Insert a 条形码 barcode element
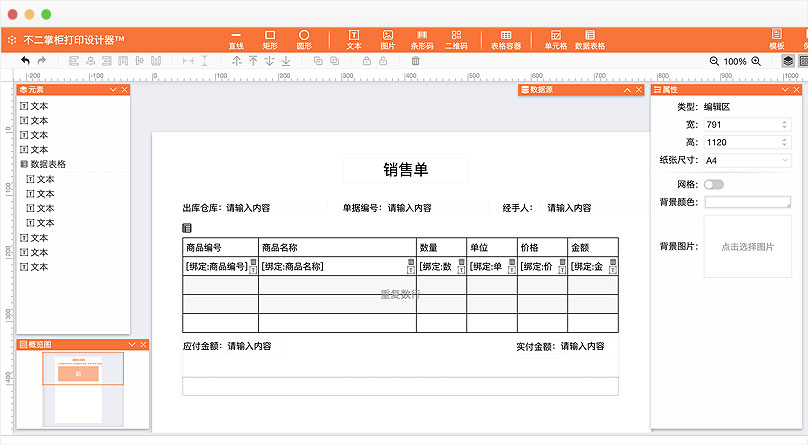 [x=422, y=40]
